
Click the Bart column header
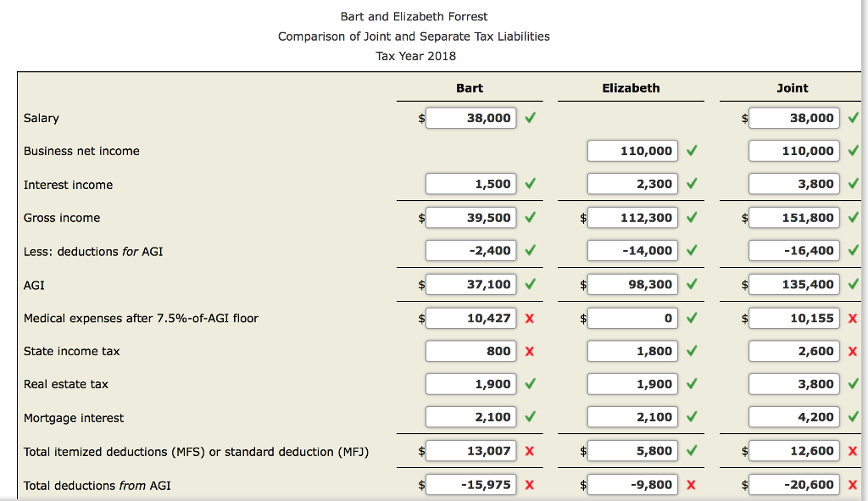click(470, 88)
